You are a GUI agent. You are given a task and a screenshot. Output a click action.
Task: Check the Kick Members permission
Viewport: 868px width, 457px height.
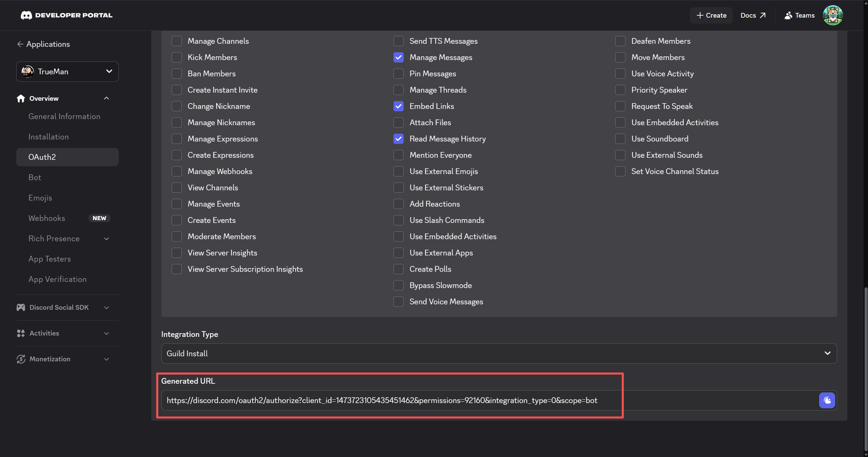176,57
